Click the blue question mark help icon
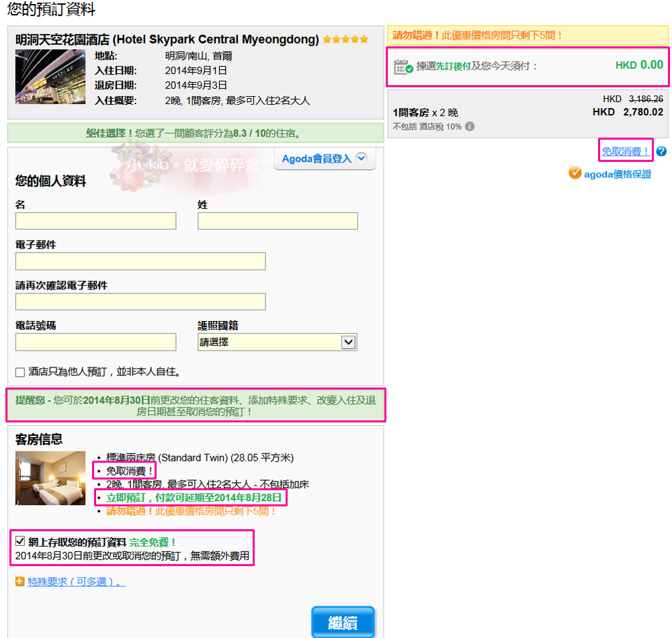The width and height of the screenshot is (672, 638). [661, 151]
